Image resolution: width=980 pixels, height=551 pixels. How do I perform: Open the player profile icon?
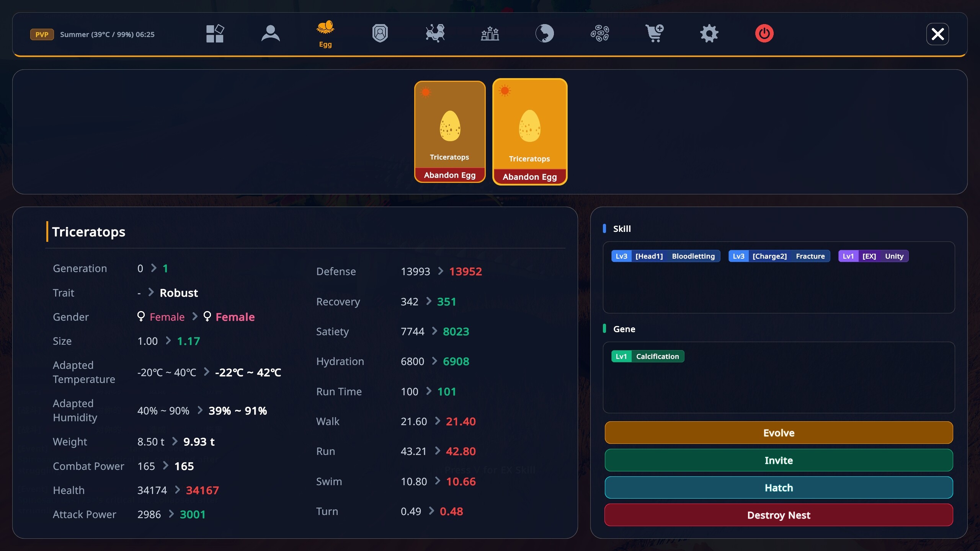271,34
